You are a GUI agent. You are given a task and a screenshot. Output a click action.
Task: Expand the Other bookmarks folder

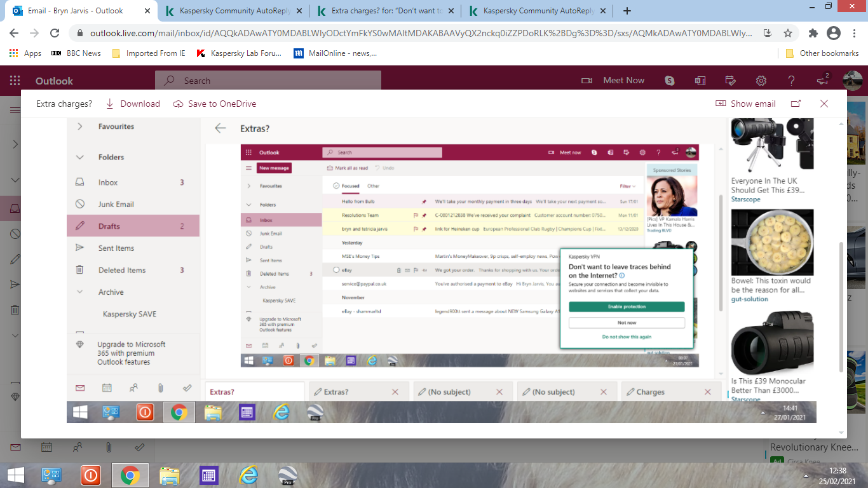tap(822, 53)
